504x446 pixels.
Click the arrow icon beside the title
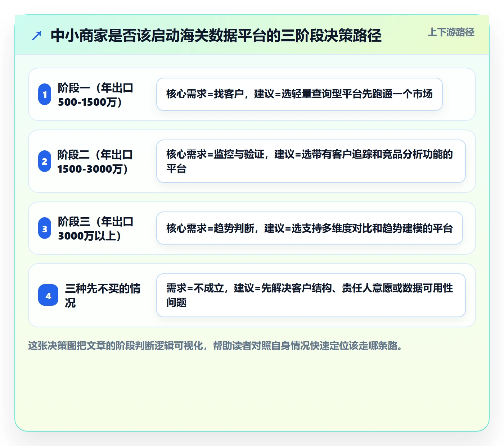click(37, 36)
